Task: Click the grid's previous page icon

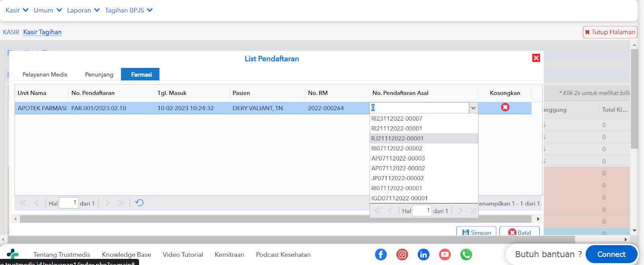Action: click(36, 203)
